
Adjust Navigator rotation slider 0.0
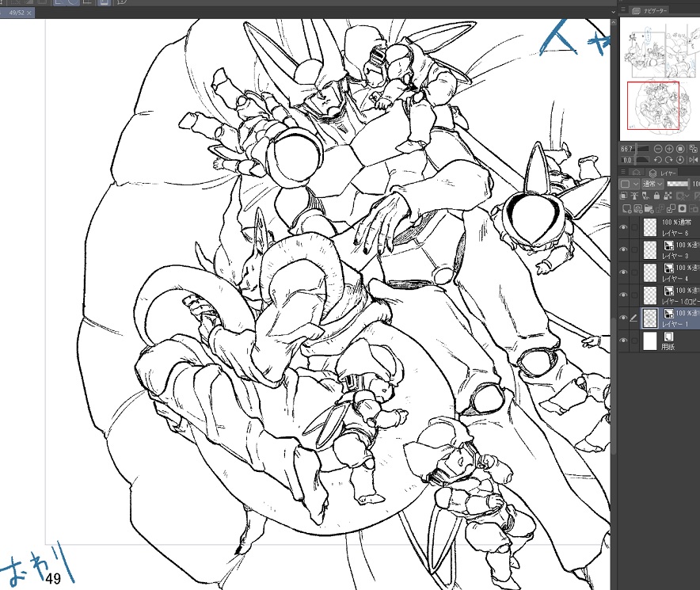point(635,159)
